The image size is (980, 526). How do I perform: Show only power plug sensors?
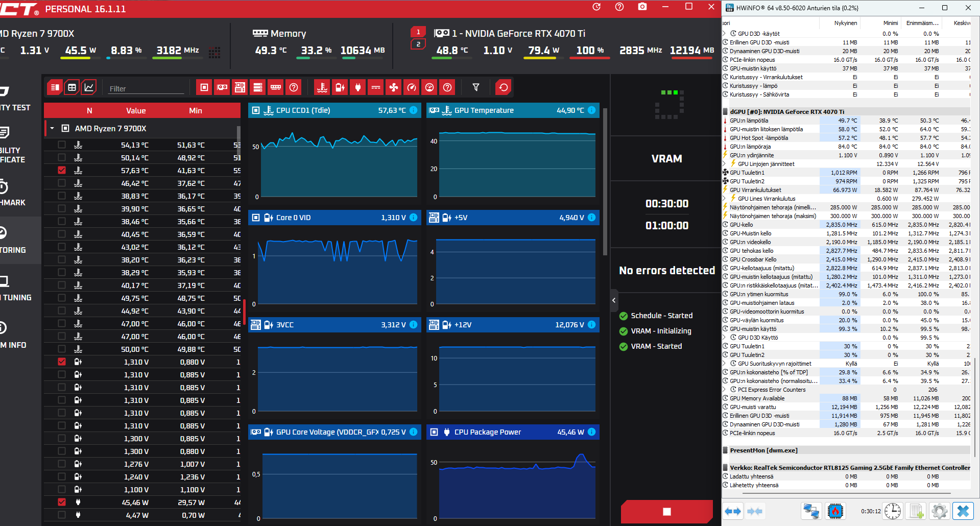click(358, 87)
